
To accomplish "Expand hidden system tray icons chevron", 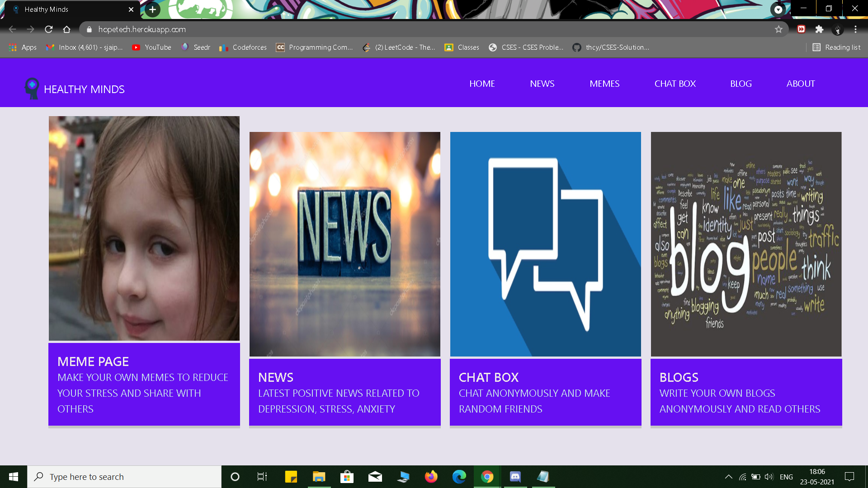I will tap(728, 477).
